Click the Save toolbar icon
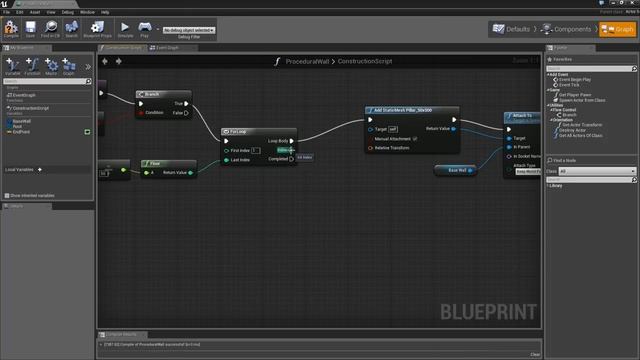The height and width of the screenshot is (360, 640). coord(30,28)
